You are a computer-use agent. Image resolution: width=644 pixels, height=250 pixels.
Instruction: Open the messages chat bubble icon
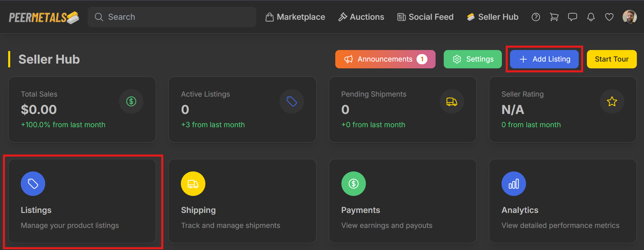pyautogui.click(x=573, y=17)
